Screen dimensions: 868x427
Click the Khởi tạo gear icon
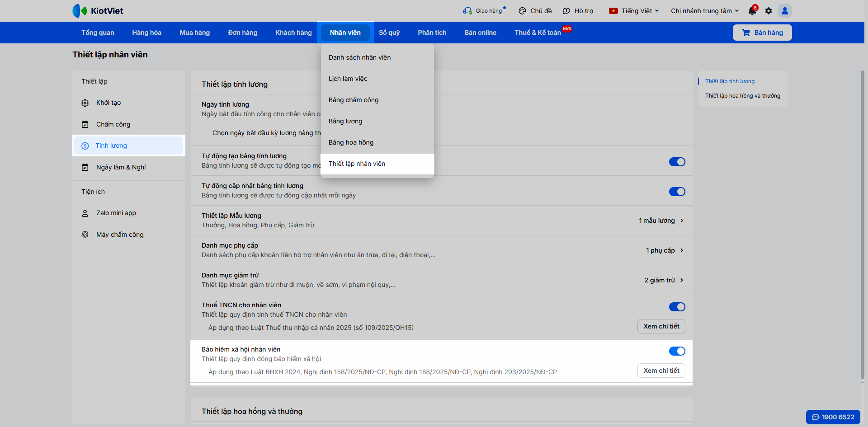(x=85, y=103)
